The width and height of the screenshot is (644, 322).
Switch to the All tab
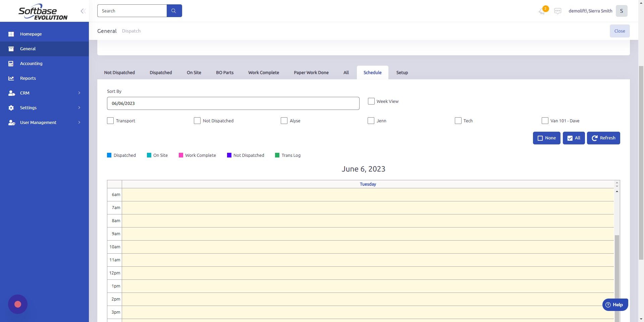(x=346, y=72)
